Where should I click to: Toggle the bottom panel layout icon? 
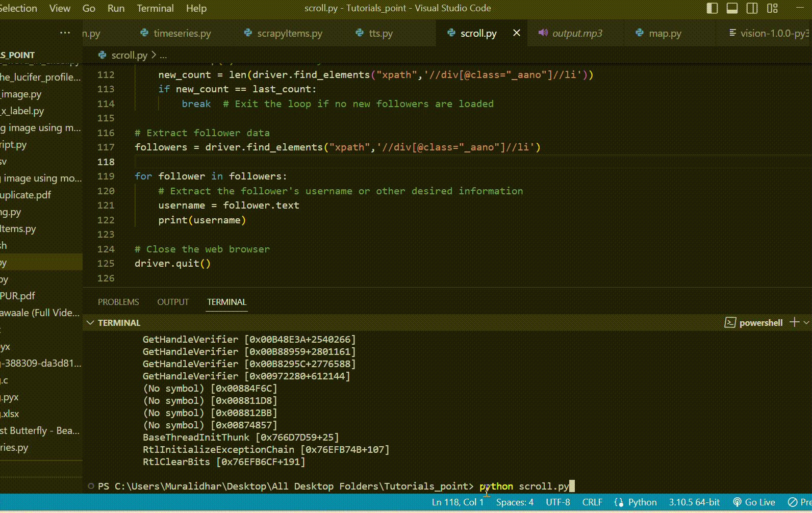732,8
